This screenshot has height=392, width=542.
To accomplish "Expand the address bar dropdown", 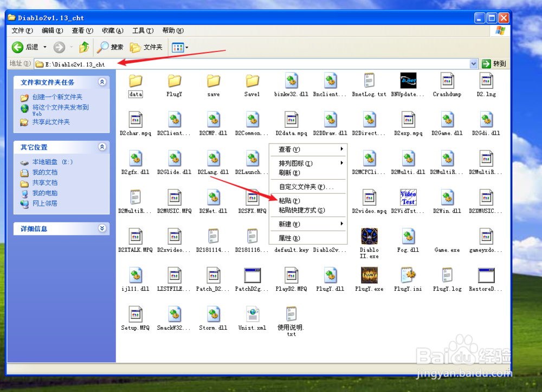I will coord(474,64).
